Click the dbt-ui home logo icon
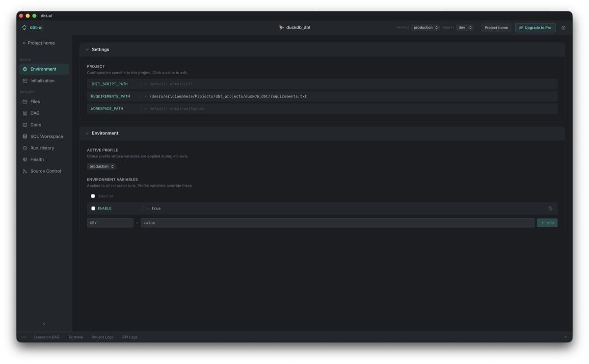Image resolution: width=589 pixels, height=364 pixels. click(x=24, y=27)
